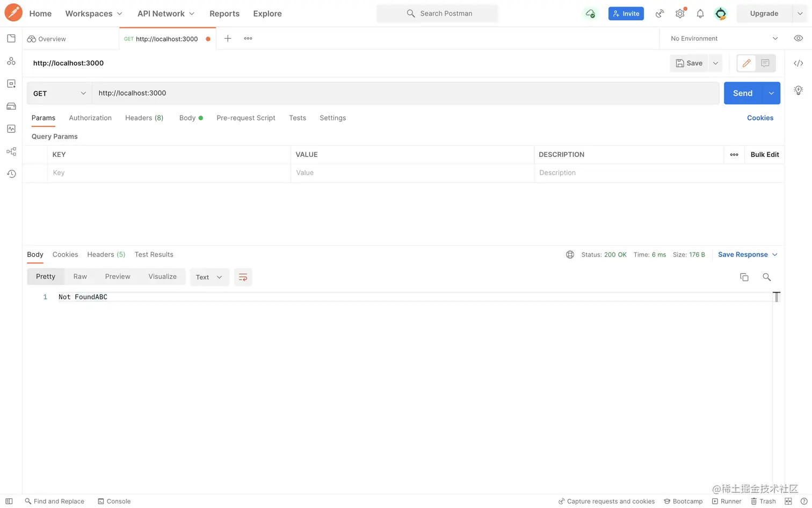This screenshot has width=812, height=508.
Task: Open the Flows sidebar icon
Action: (x=11, y=152)
